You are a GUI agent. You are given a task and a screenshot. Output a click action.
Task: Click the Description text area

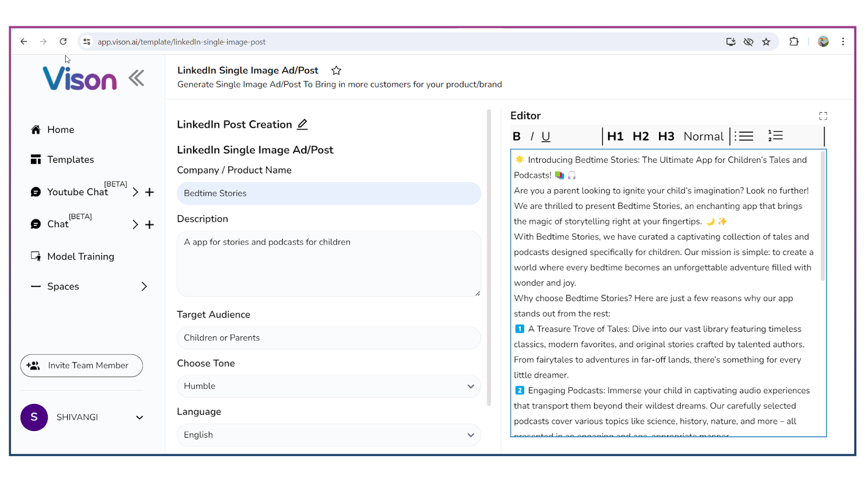[329, 264]
